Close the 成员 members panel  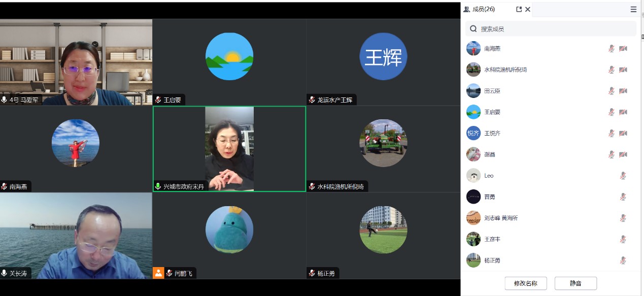528,9
